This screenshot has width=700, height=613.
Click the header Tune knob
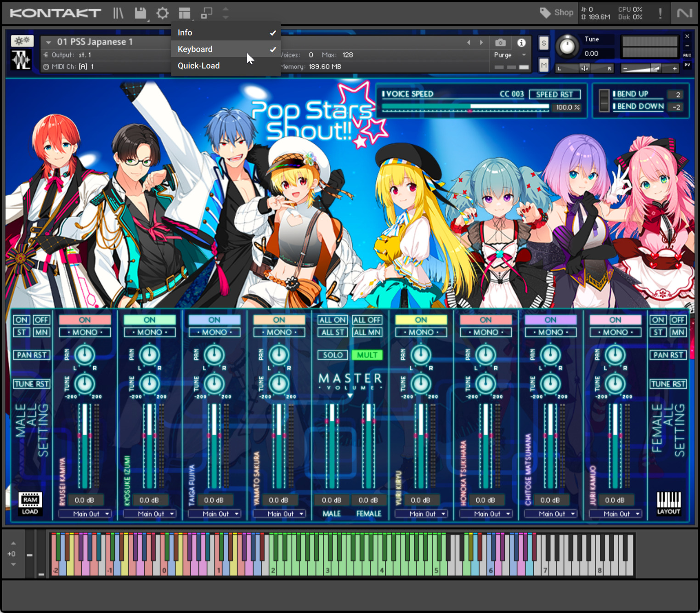pos(568,46)
